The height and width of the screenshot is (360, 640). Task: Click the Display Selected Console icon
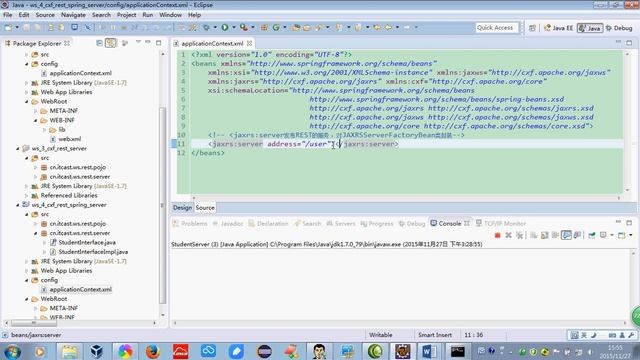[603, 235]
